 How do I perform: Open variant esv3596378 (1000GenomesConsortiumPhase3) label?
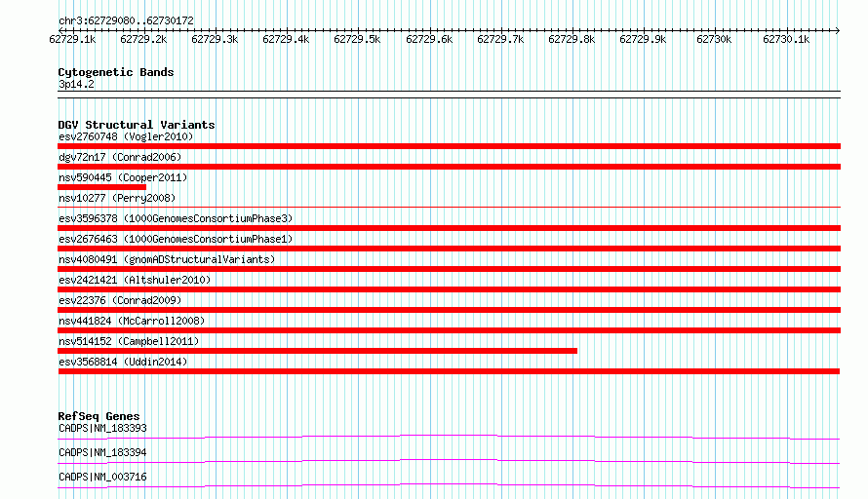coord(176,218)
